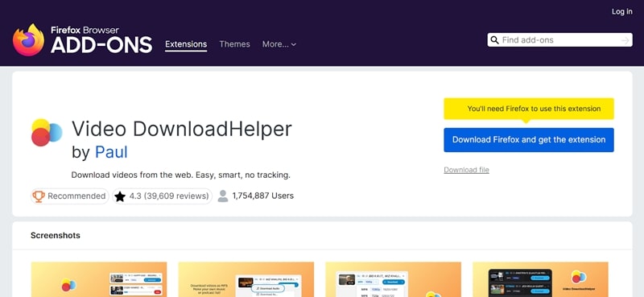644x297 pixels.
Task: Click the Log in link
Action: tap(621, 11)
